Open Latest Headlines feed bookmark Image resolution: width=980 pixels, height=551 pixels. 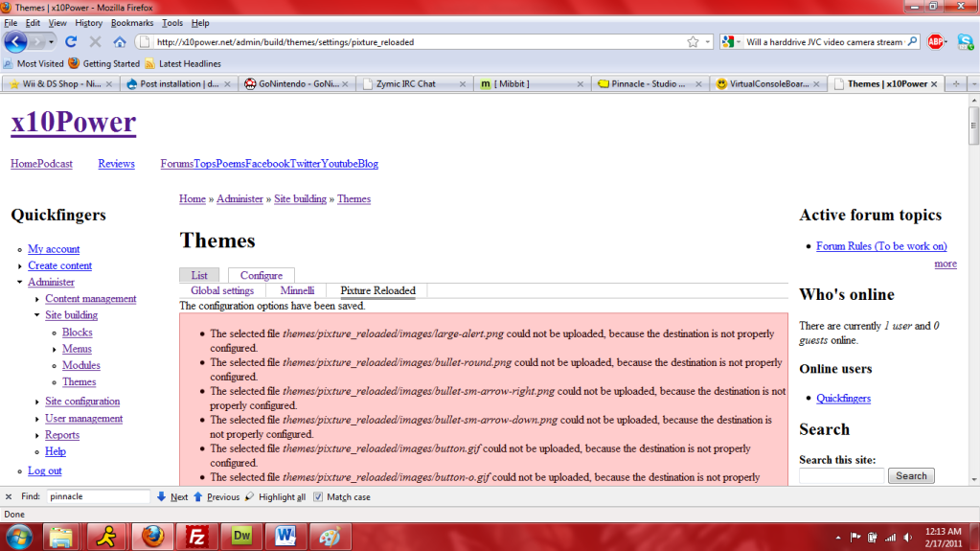(x=183, y=64)
